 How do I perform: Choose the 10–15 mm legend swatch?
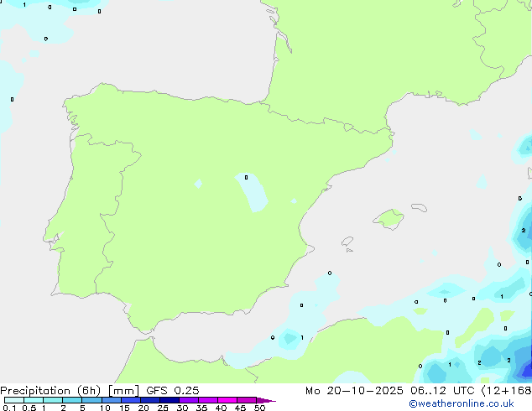[x=112, y=400]
